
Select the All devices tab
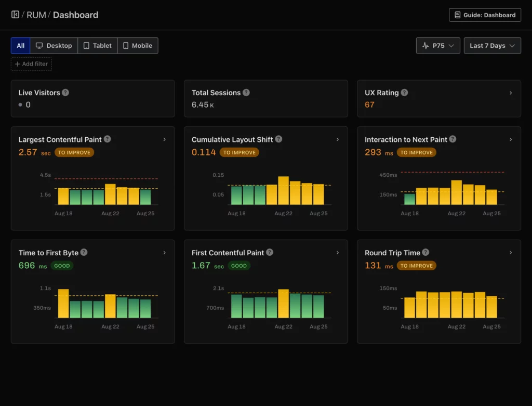pos(20,46)
